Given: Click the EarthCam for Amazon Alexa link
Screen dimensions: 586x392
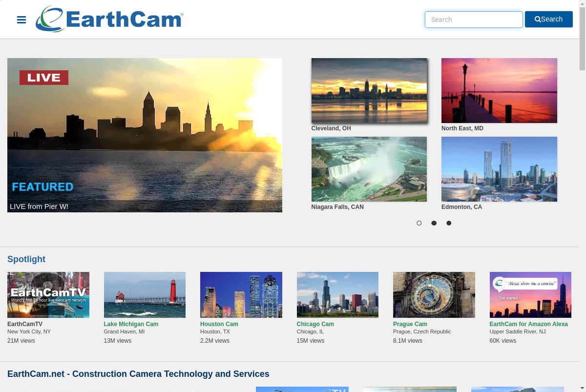Looking at the screenshot, I should click(529, 324).
